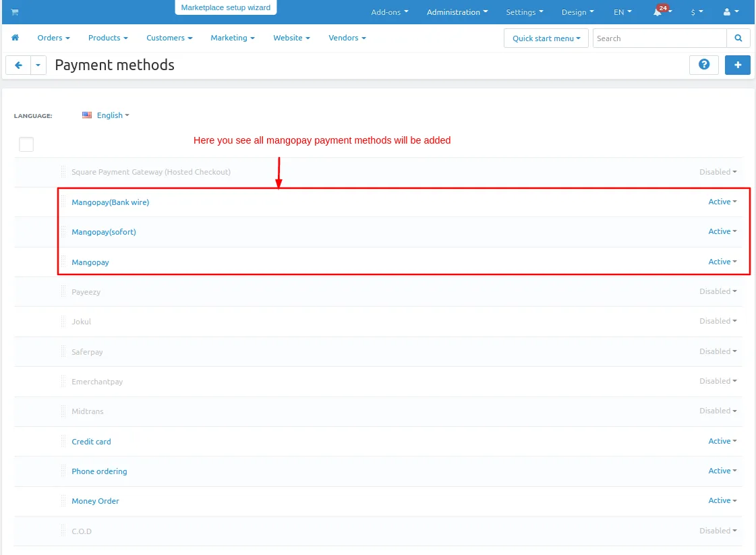Open the Customers menu

coord(169,38)
